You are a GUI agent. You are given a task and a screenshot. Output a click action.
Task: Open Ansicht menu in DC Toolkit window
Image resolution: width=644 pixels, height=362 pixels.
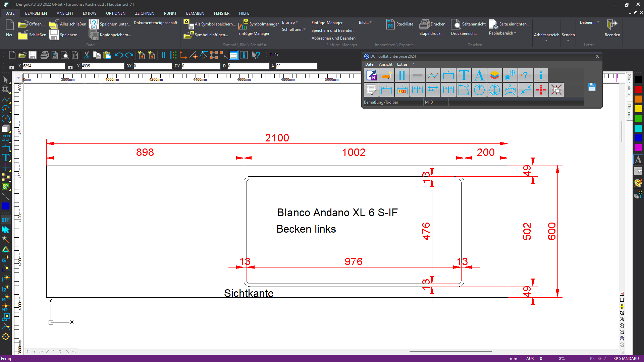point(386,64)
